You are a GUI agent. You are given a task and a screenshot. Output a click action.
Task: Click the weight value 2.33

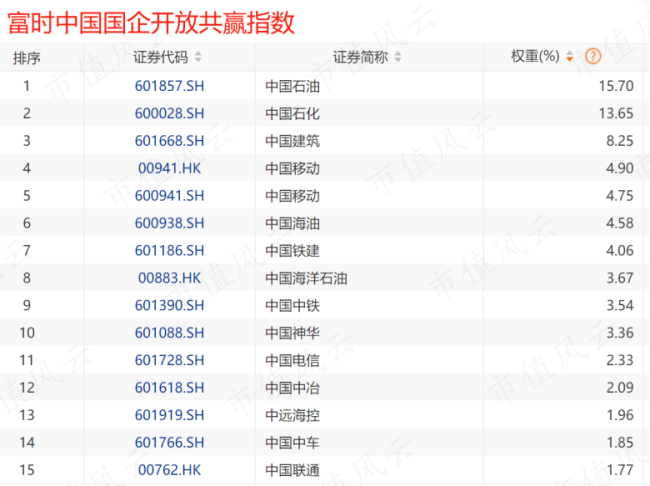tap(620, 360)
